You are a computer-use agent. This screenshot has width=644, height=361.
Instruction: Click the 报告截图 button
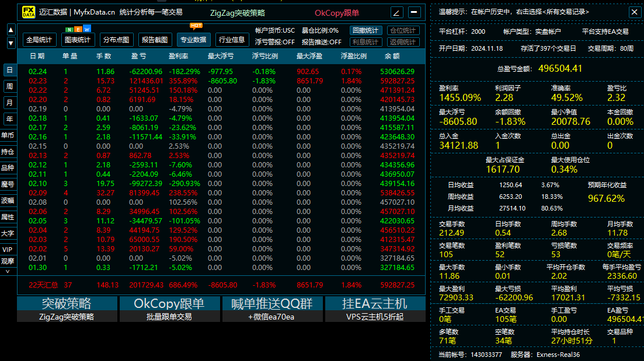[x=155, y=40]
